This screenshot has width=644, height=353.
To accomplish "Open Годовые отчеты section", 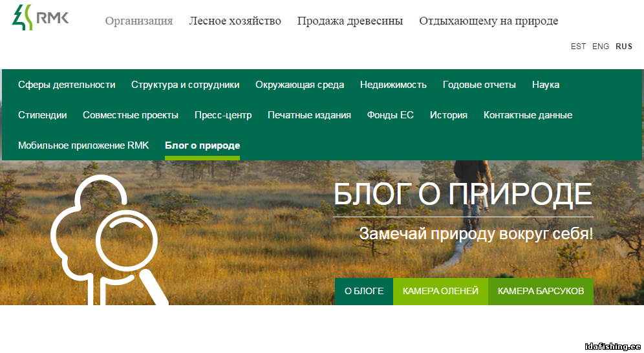I will coord(479,85).
